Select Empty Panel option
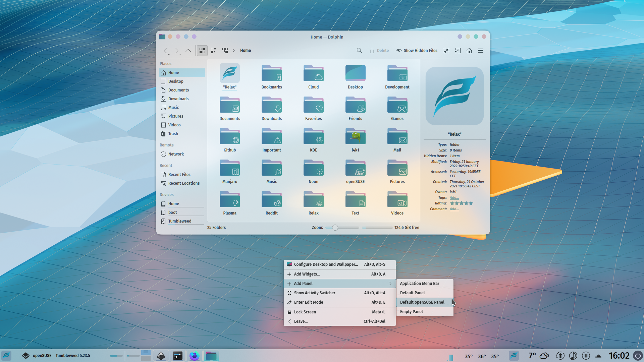The width and height of the screenshot is (644, 362). pos(425,312)
